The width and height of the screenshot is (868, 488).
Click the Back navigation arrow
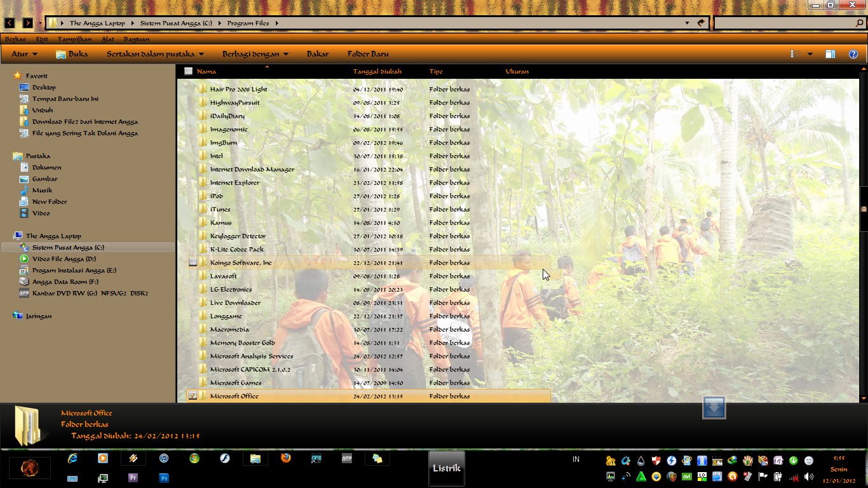10,23
